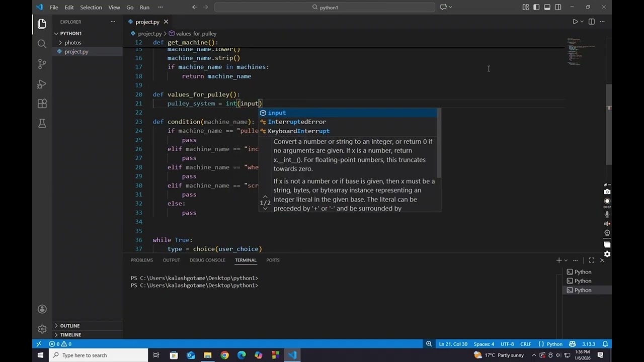The width and height of the screenshot is (644, 362).
Task: Go to previous signature with up chevron
Action: (265, 197)
